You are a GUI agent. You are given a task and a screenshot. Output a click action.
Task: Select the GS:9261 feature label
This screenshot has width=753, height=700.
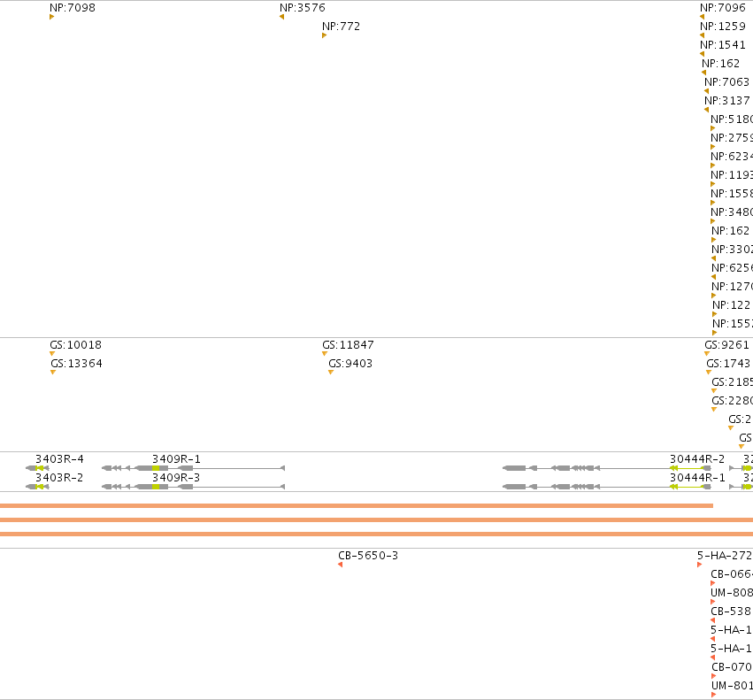point(727,345)
